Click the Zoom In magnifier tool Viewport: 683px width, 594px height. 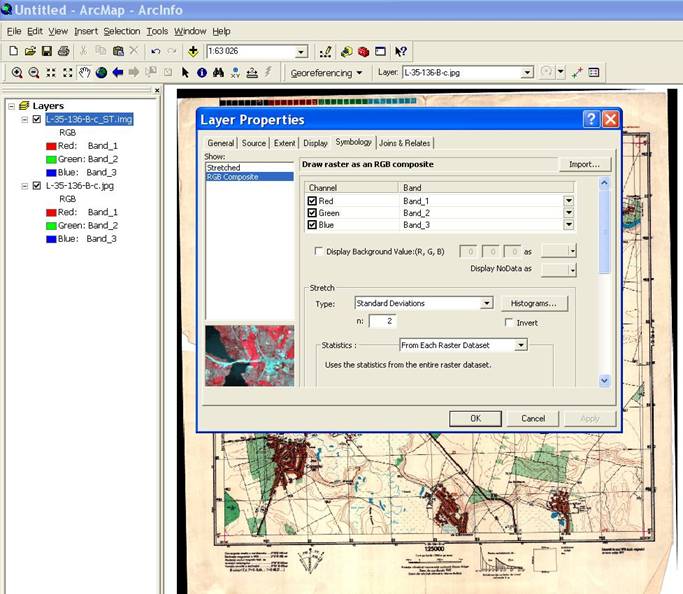pos(17,73)
